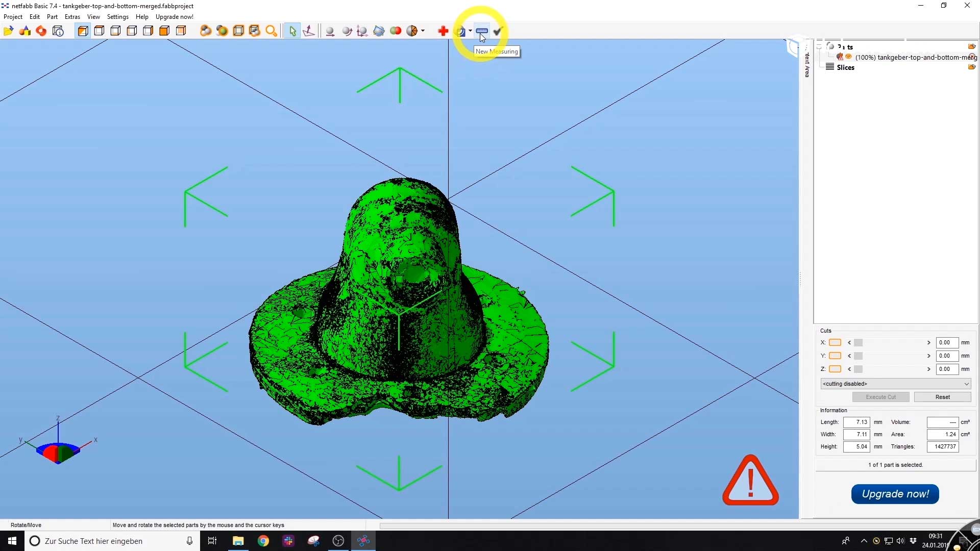
Task: Add a new part with the plus icon
Action: point(443,31)
